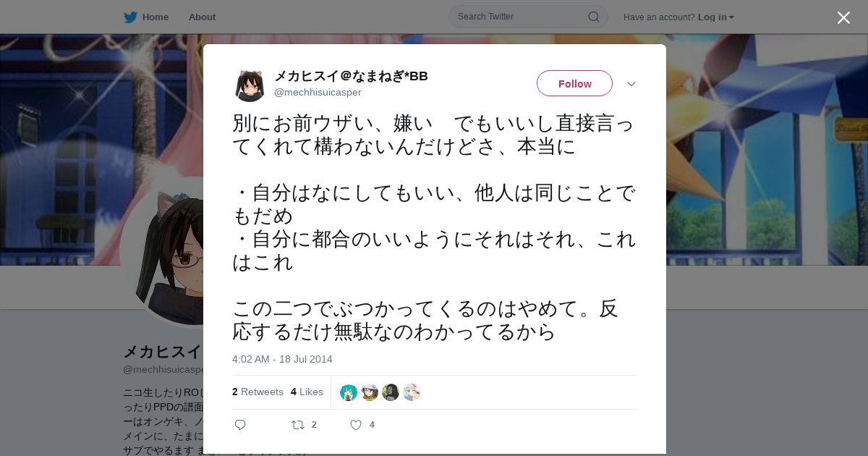Expand the tweet options chevron menu

point(631,84)
